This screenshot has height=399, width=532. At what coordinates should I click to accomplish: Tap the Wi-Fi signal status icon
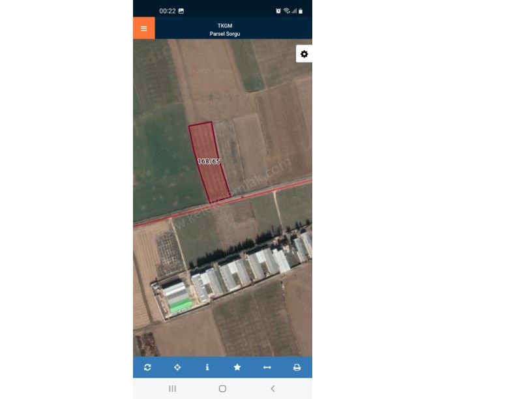[287, 11]
